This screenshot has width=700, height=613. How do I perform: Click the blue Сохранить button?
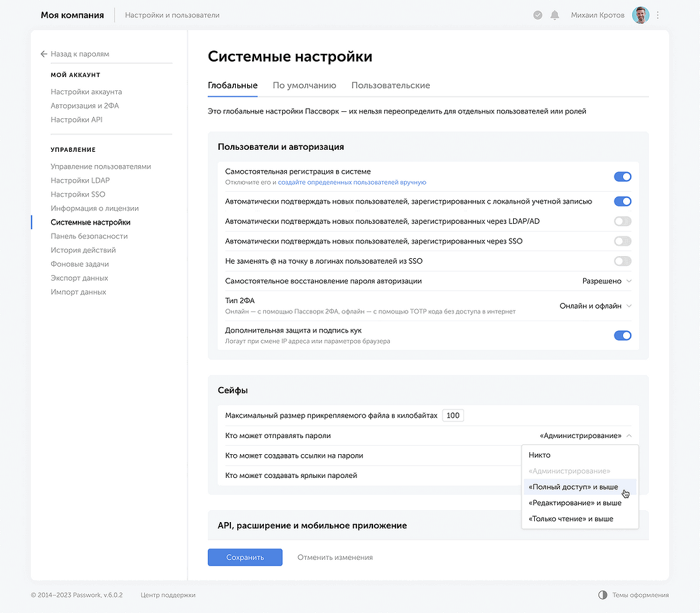245,558
